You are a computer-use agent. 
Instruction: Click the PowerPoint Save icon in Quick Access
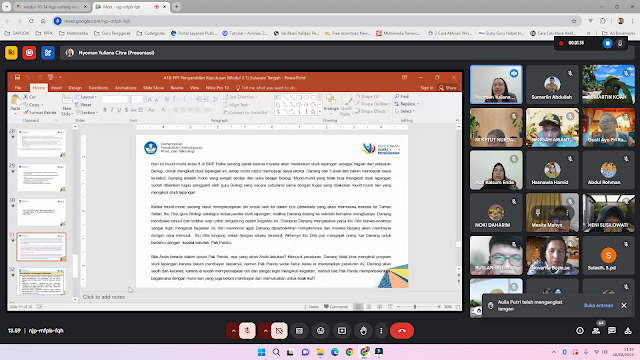click(17, 77)
